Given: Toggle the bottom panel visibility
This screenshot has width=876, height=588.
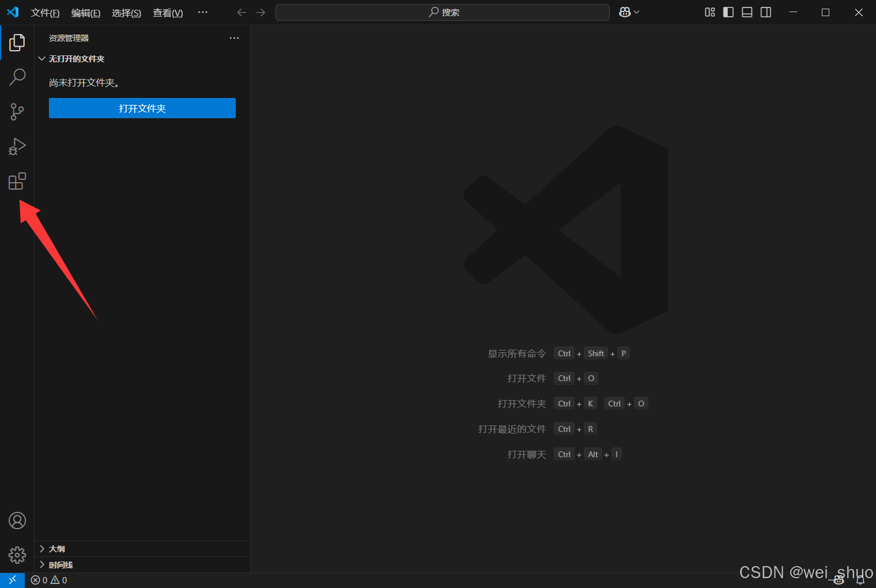Looking at the screenshot, I should coord(747,12).
